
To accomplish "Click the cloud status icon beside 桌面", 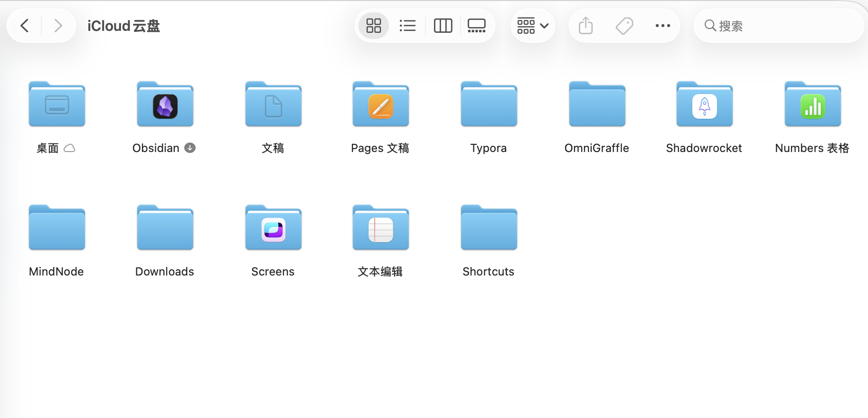I will point(69,148).
